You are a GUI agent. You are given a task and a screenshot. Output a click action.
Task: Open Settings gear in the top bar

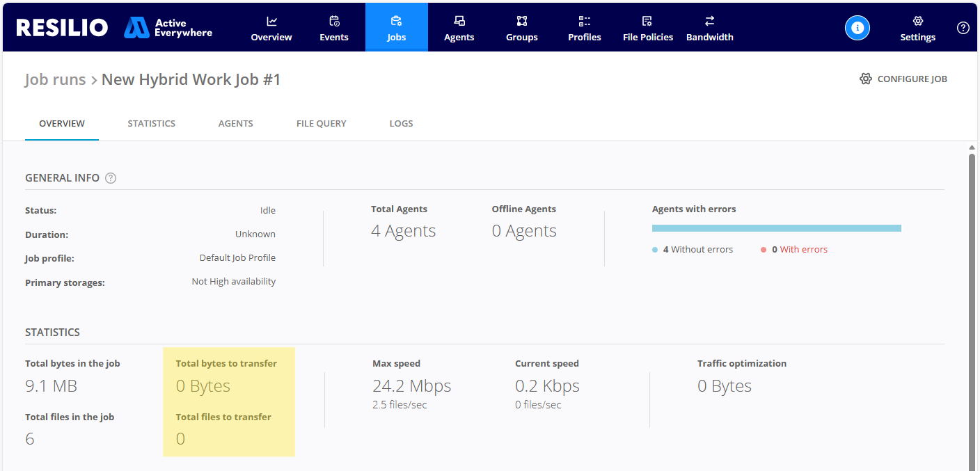pos(918,28)
